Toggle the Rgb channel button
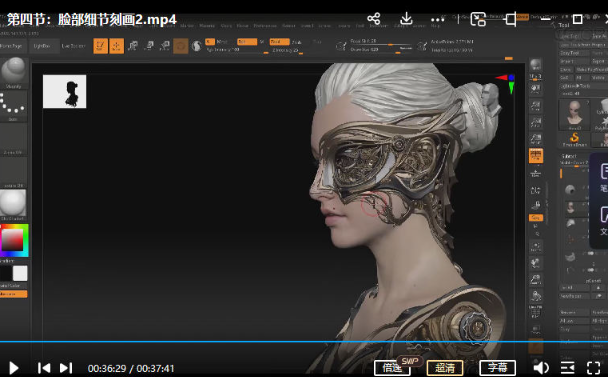 pos(247,42)
